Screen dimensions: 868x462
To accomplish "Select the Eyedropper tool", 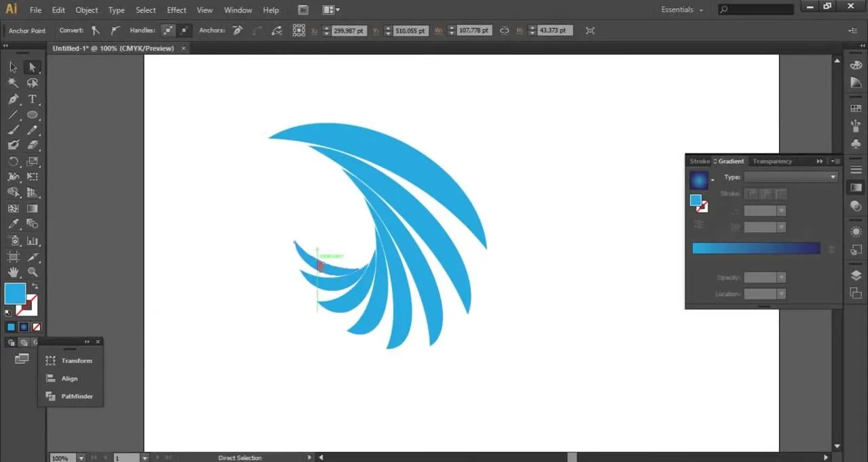I will (13, 224).
